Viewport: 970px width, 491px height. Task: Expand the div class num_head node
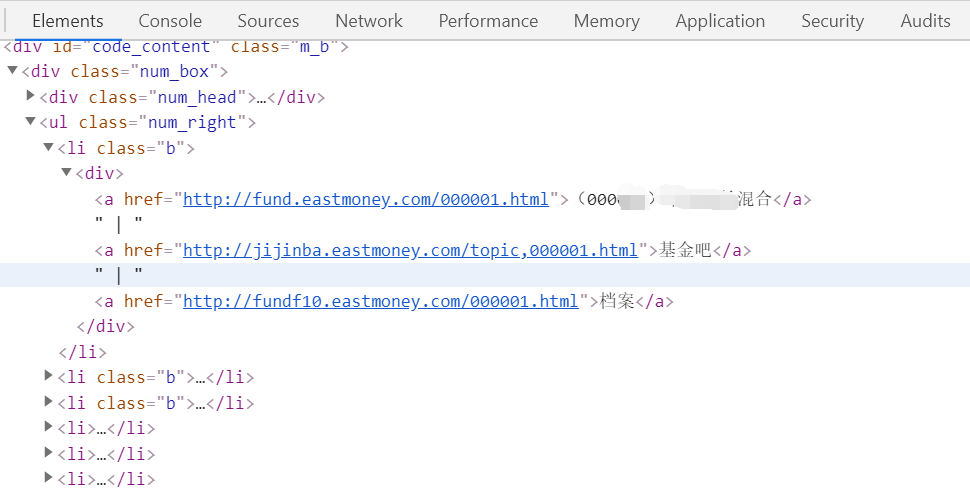pos(30,96)
